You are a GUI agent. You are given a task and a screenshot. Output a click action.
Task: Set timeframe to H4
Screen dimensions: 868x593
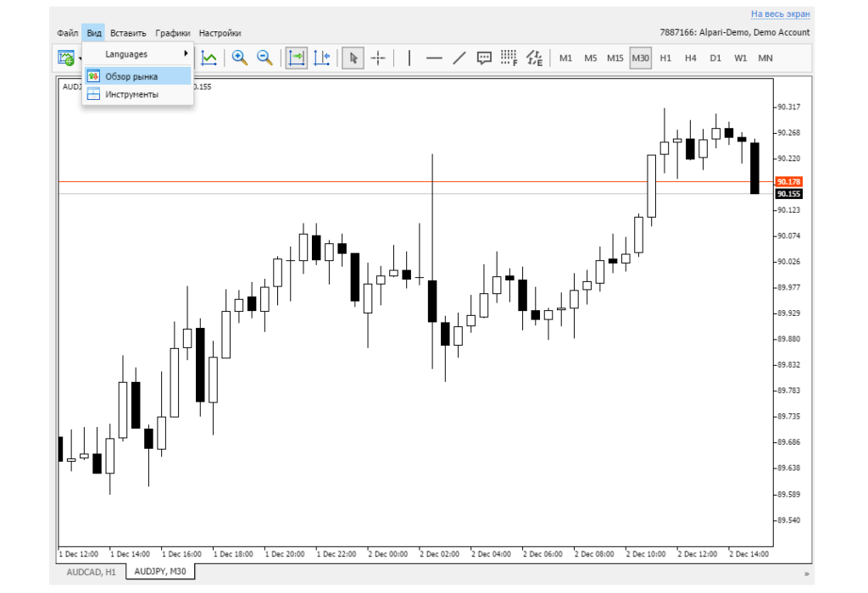pyautogui.click(x=691, y=58)
